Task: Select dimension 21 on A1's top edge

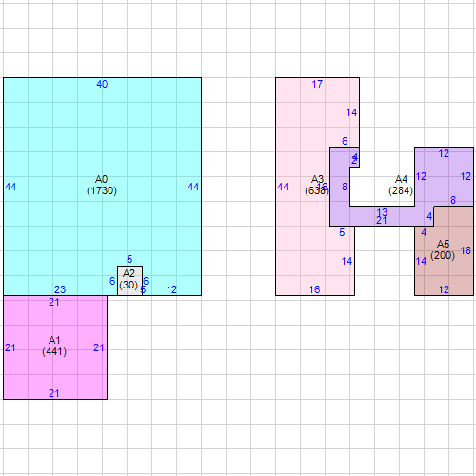Action: click(54, 302)
